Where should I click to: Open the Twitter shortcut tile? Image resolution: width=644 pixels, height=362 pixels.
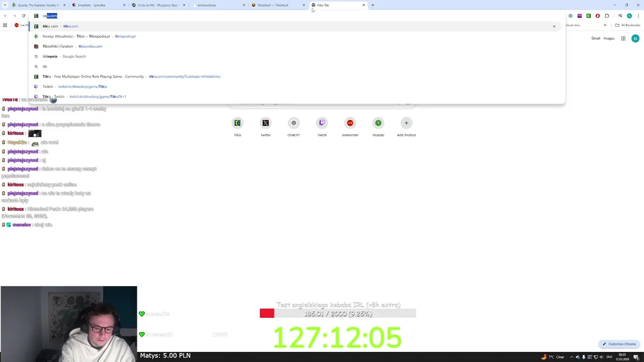266,127
